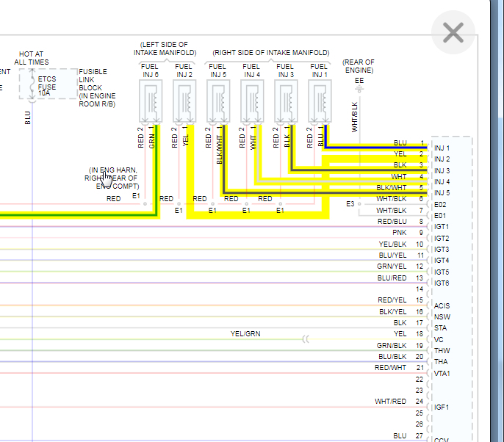Viewport: 504px width, 442px height.
Task: Highlight the RED/BLU wire to IGT1
Action: pyautogui.click(x=214, y=227)
